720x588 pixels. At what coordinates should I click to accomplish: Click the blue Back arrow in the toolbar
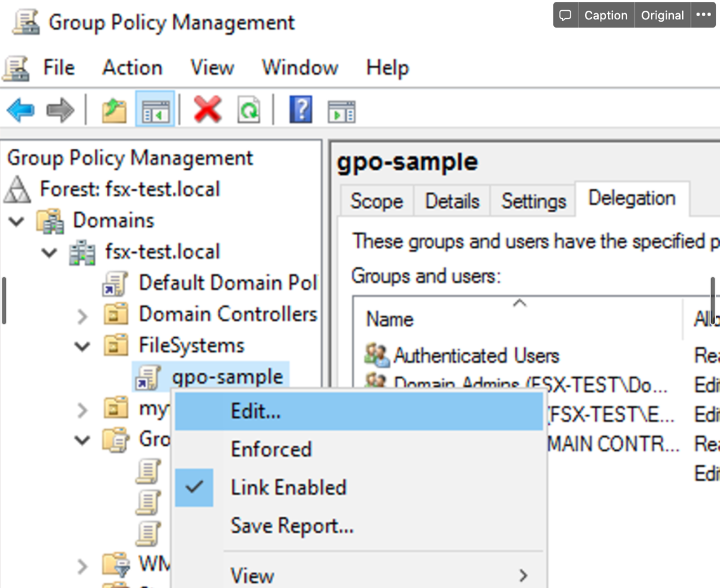click(x=20, y=110)
